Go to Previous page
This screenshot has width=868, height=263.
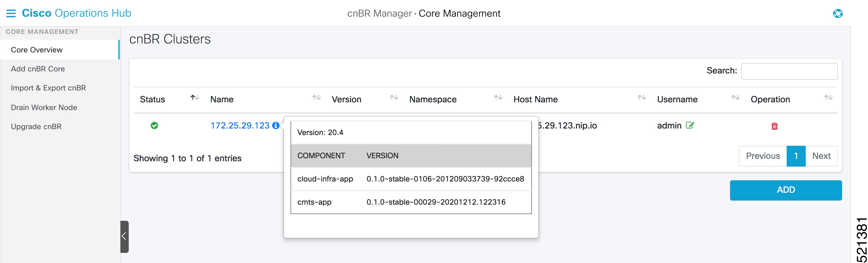763,156
